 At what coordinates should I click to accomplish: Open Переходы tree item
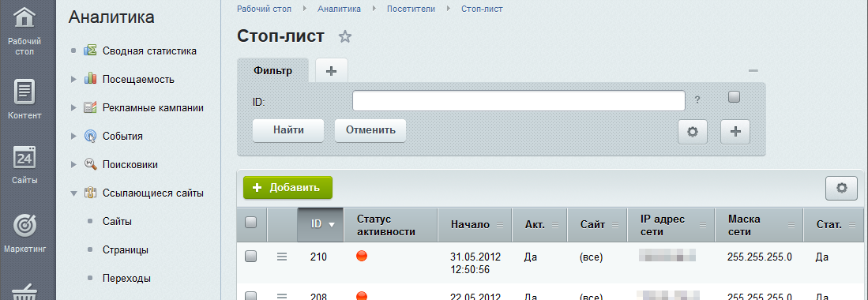tap(127, 279)
